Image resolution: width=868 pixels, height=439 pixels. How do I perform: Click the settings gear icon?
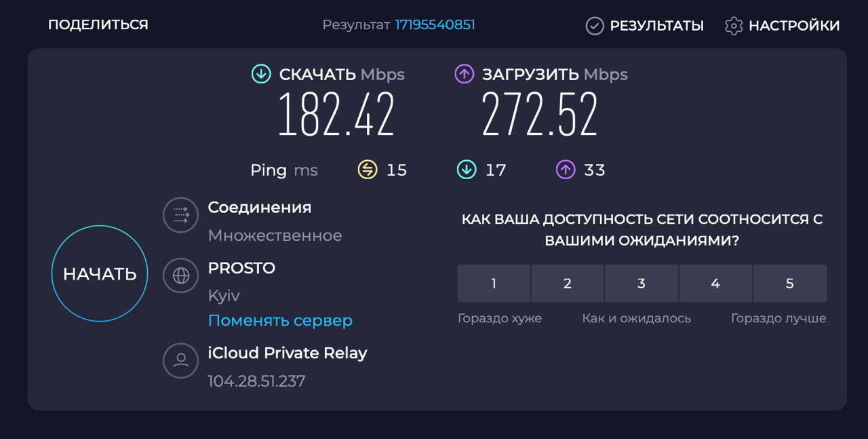coord(734,26)
